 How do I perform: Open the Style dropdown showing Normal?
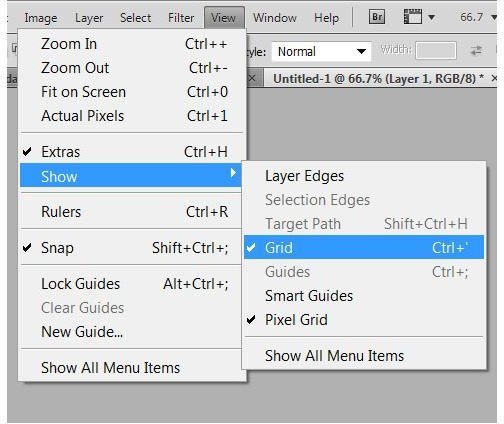321,51
